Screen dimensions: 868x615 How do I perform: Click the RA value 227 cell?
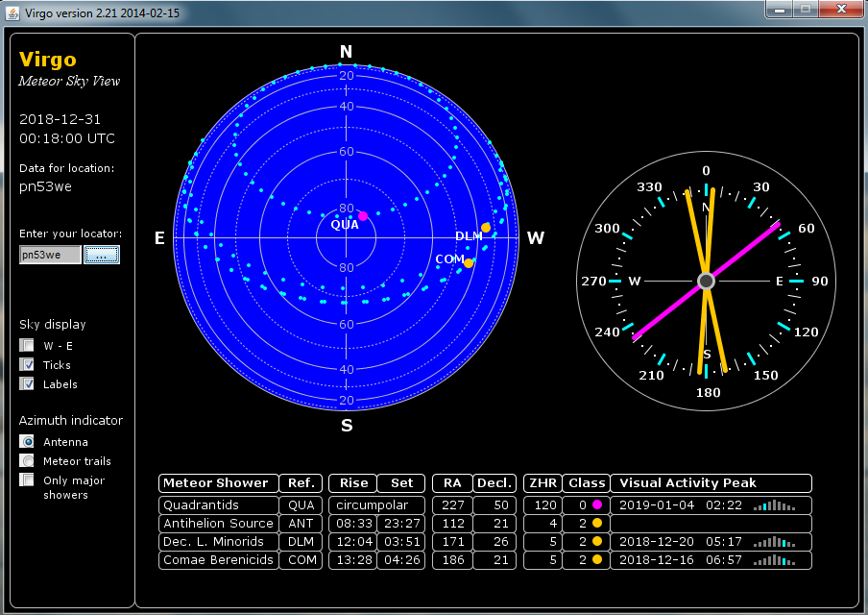point(452,505)
